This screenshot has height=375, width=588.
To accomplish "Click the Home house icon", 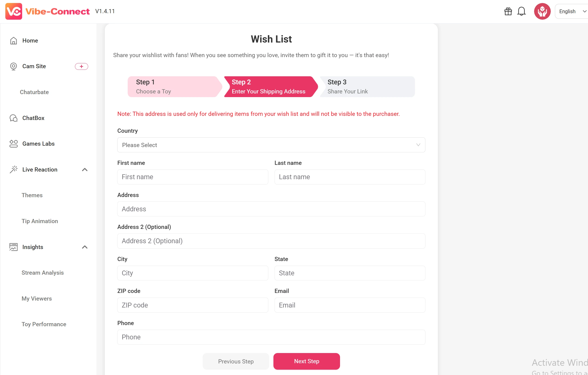I will (x=13, y=40).
